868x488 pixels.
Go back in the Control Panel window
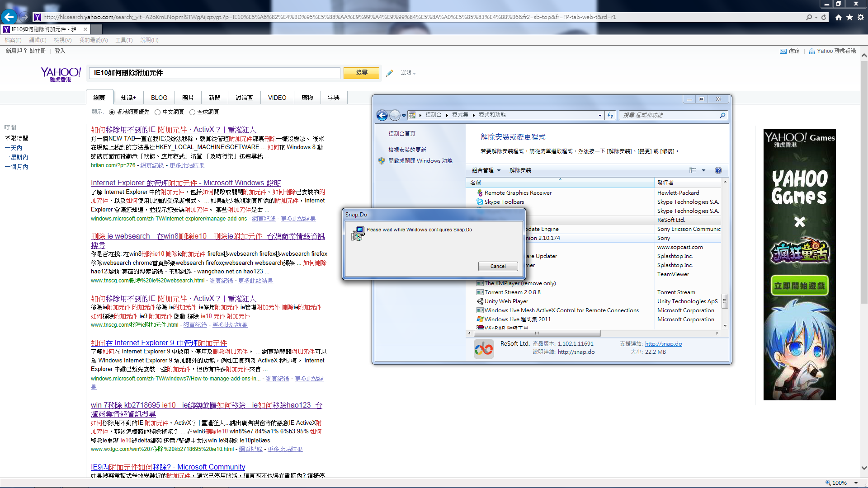pos(382,115)
